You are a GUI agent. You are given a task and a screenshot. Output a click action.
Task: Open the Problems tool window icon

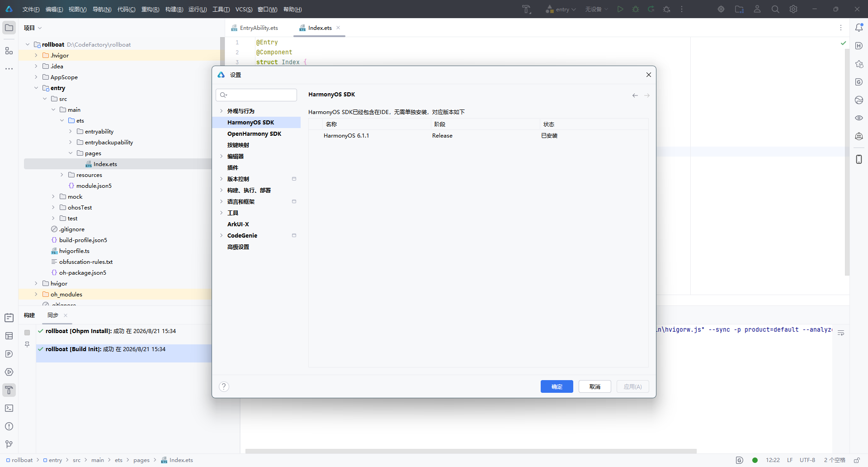pyautogui.click(x=9, y=426)
